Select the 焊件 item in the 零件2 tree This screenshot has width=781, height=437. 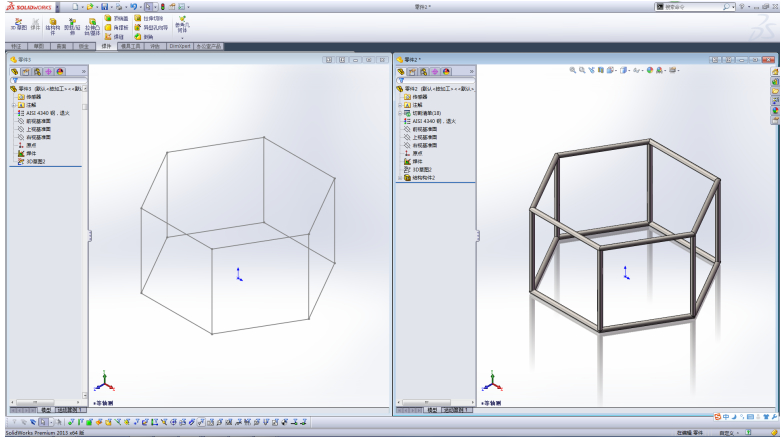pyautogui.click(x=413, y=161)
